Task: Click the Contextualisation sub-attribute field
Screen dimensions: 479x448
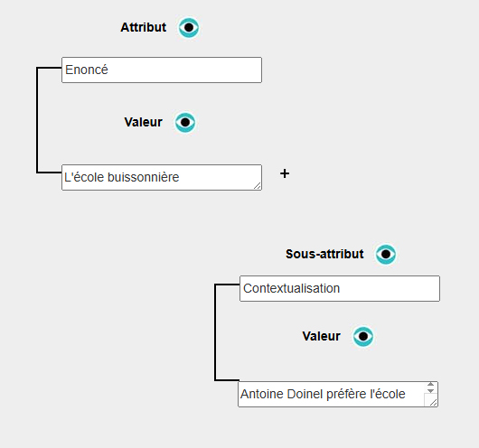Action: (340, 289)
